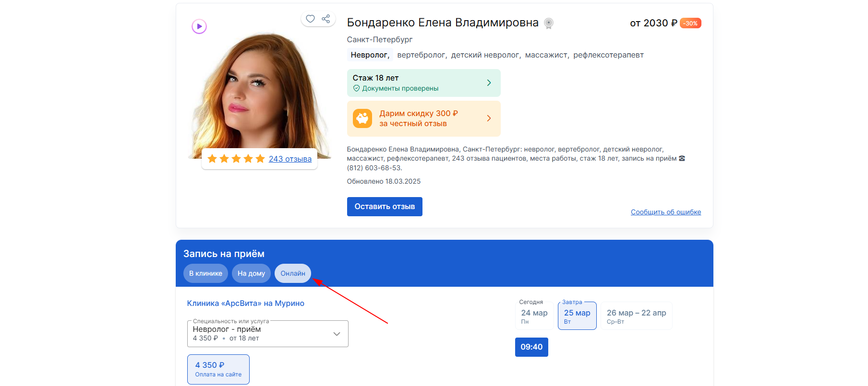Click the price 'от 2030 ₽'
Image resolution: width=868 pixels, height=386 pixels.
[653, 23]
